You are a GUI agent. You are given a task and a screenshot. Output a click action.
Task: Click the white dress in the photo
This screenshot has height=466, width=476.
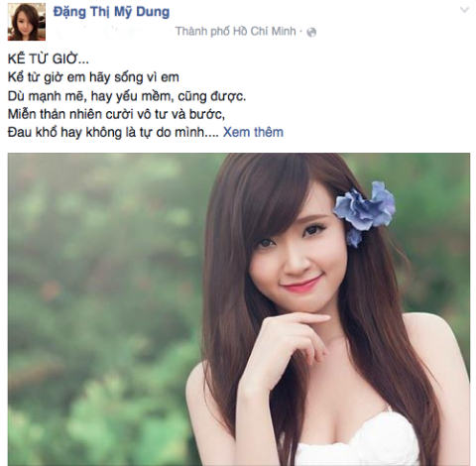(x=357, y=443)
